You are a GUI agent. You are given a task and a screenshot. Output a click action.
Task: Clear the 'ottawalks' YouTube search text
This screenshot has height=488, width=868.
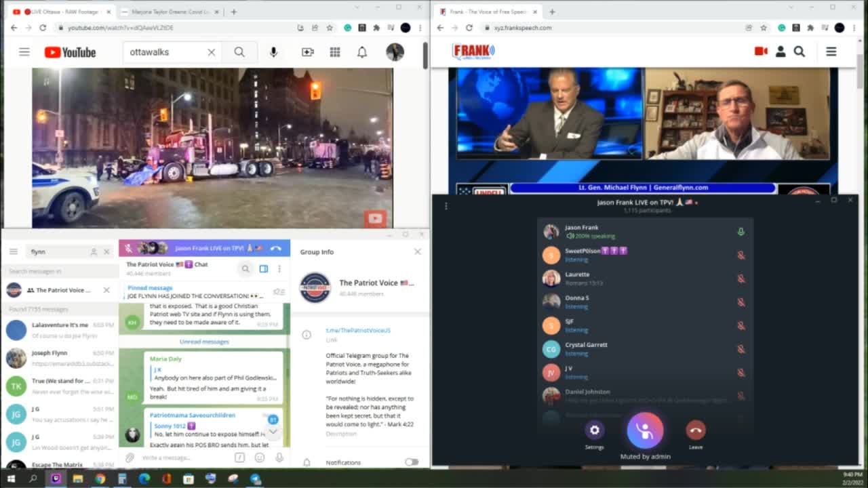[x=212, y=52]
